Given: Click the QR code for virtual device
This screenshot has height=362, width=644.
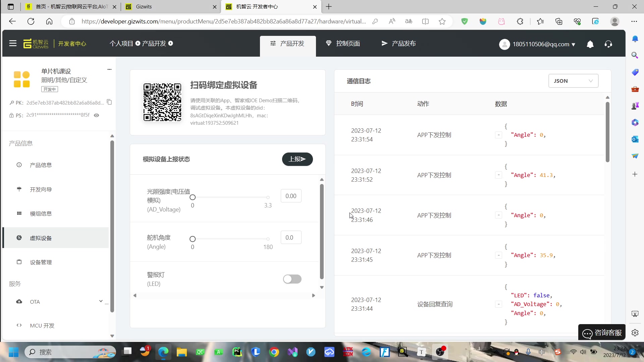Looking at the screenshot, I should coord(162,102).
